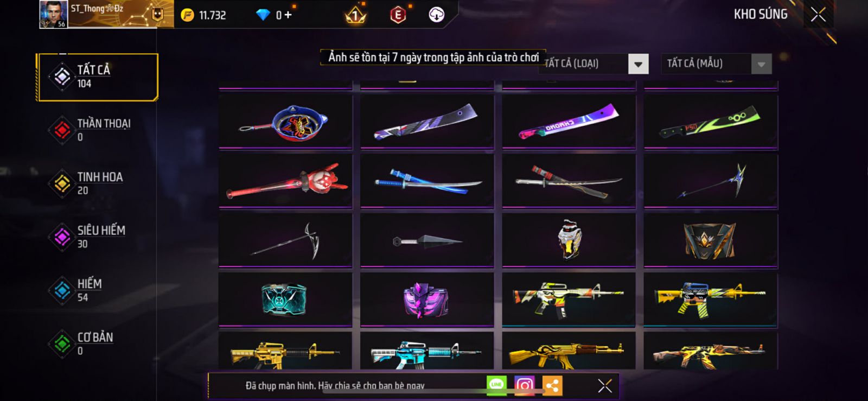
Task: Share screenshot via Instagram icon
Action: click(524, 386)
